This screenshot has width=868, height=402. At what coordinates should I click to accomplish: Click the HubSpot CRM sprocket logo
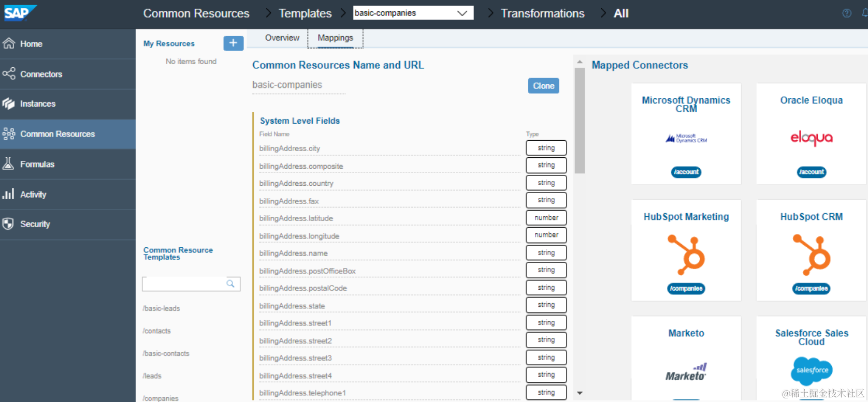812,255
